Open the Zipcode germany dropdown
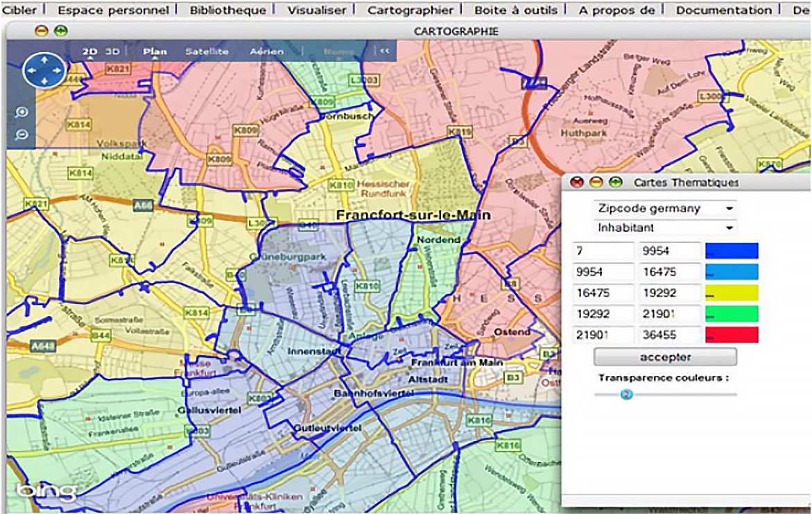812x514 pixels. 665,209
